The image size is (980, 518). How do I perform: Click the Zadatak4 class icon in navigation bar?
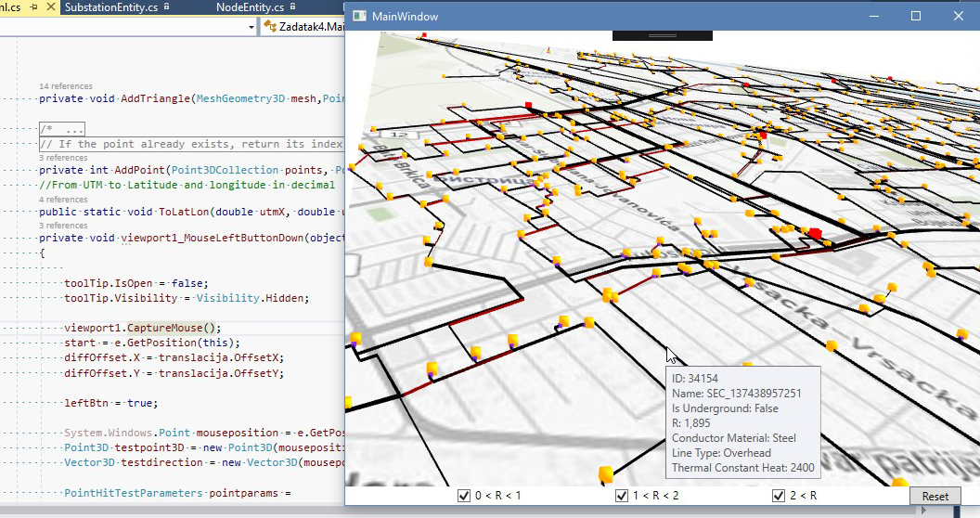270,27
